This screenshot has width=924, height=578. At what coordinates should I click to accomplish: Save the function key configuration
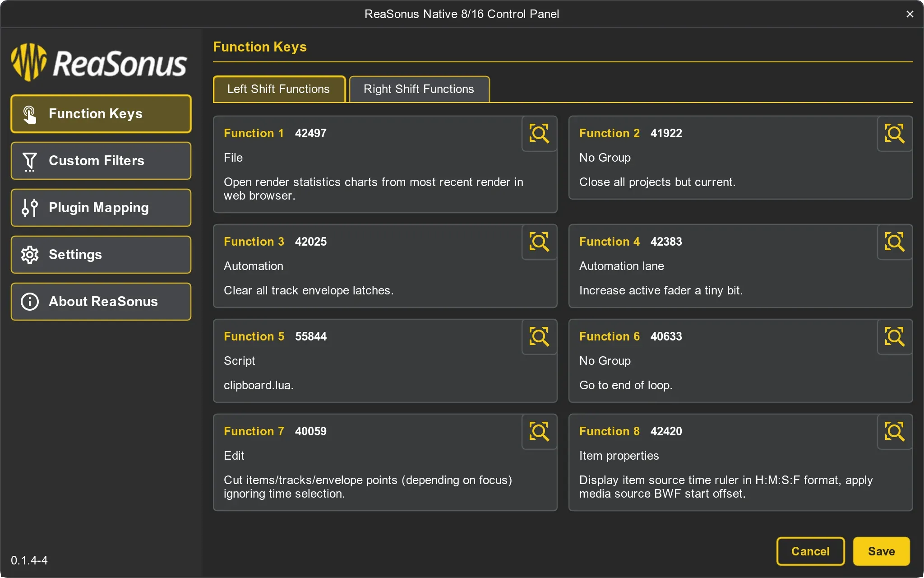[881, 551]
